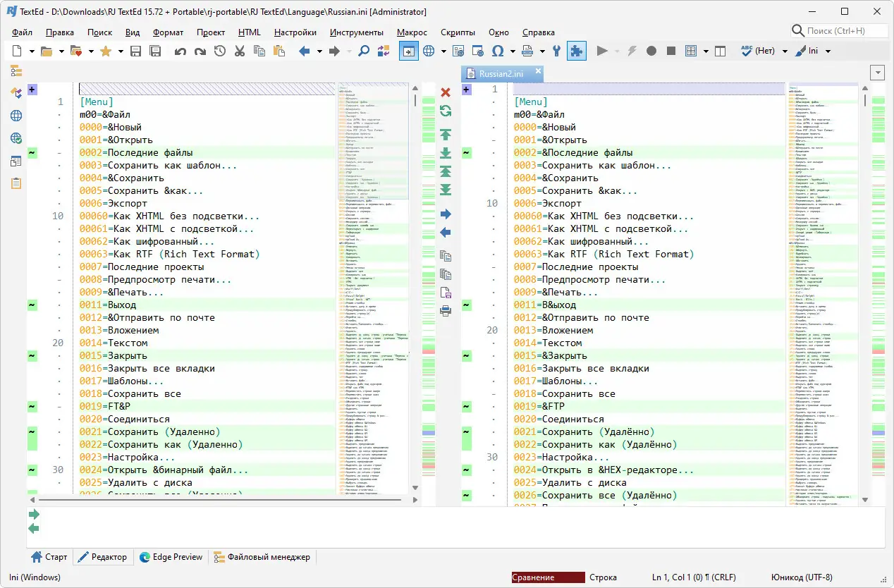Open the Omega special characters tool
The height and width of the screenshot is (588, 894).
click(497, 51)
